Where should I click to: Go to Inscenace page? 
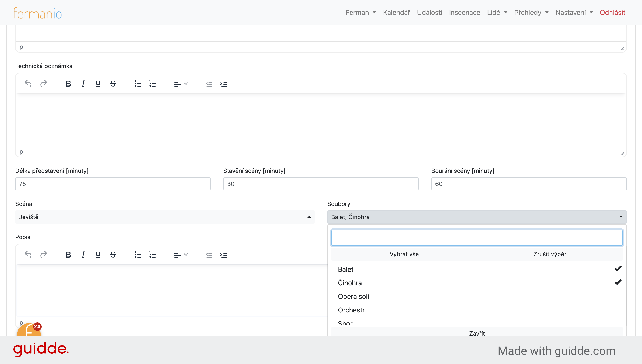(464, 13)
